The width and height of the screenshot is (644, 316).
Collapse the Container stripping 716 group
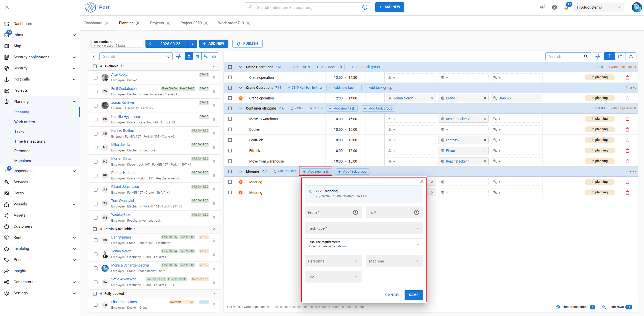click(x=240, y=109)
